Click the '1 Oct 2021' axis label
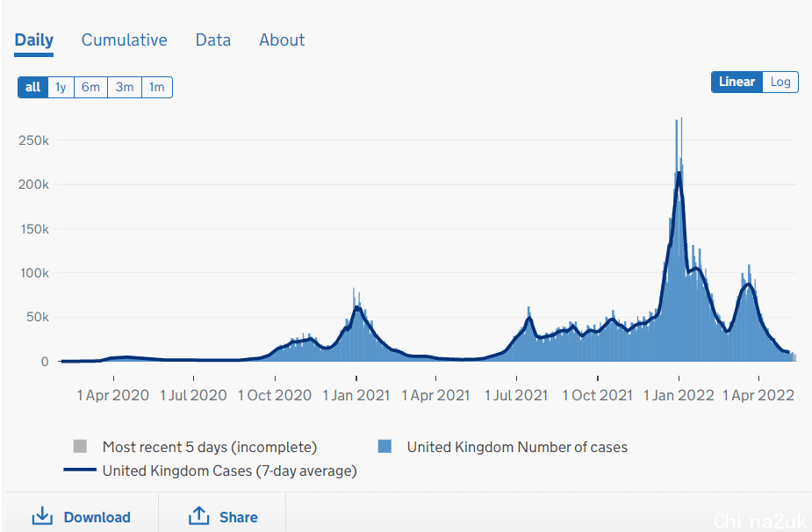Screen dimensions: 812x532 (x=597, y=395)
